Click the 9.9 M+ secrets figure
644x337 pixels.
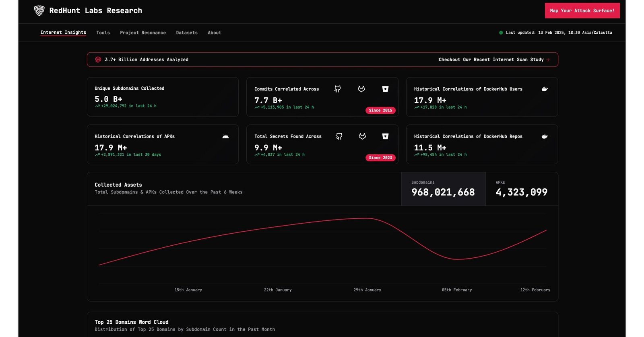(268, 148)
